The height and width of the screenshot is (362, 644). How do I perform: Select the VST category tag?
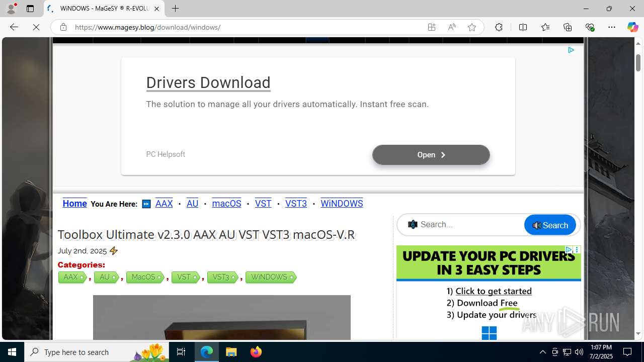[186, 277]
